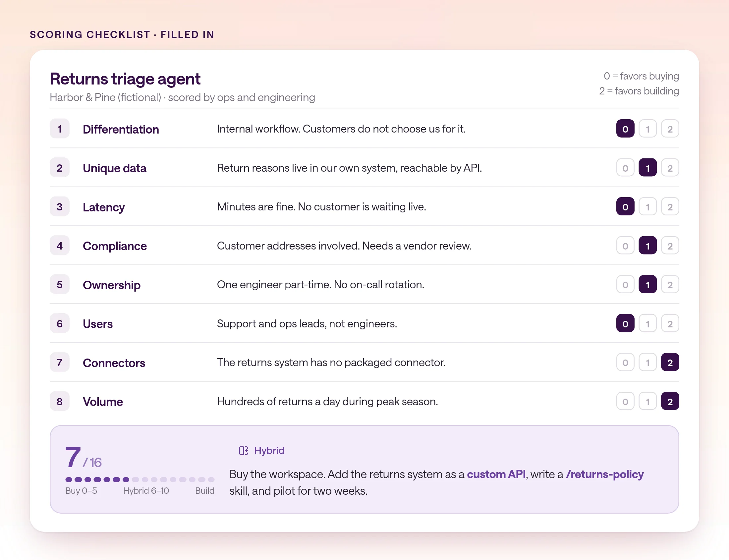Click the Hybrid verdict label
Screen dimensions: 729x560
[269, 451]
